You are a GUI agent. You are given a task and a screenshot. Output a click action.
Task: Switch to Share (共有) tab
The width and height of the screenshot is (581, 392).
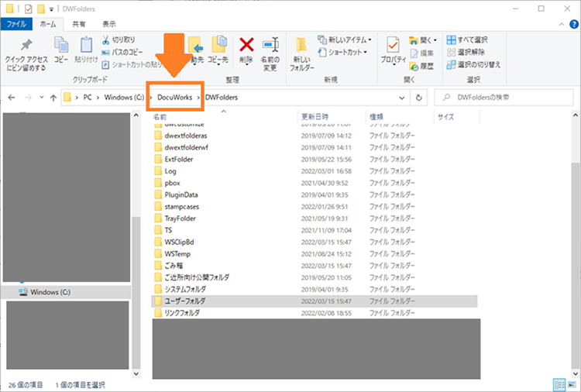pyautogui.click(x=78, y=24)
